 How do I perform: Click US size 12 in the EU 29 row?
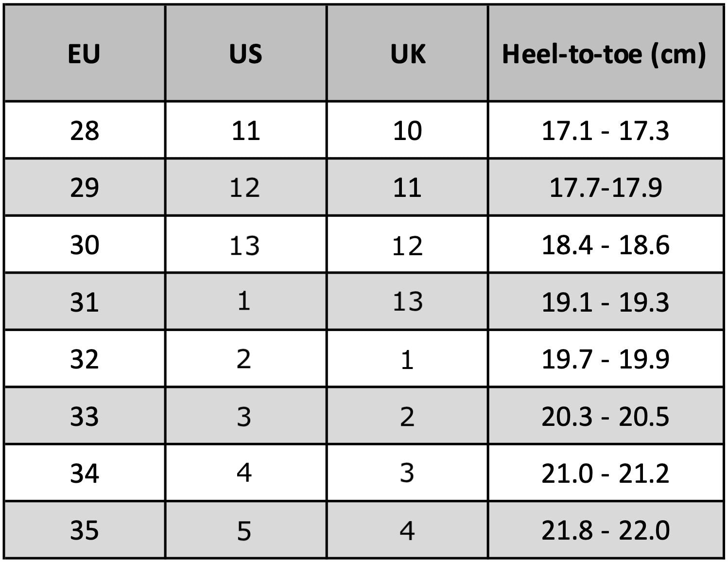(245, 188)
